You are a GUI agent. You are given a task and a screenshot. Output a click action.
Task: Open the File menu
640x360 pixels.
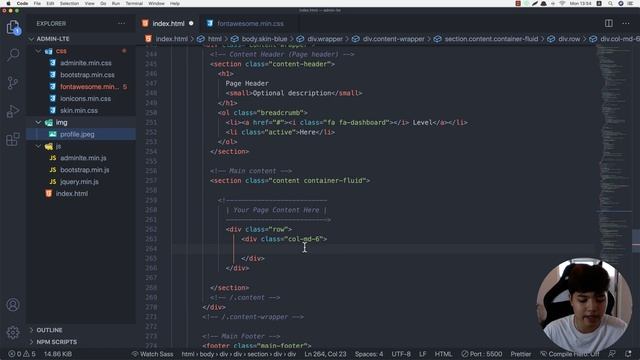coord(37,3)
